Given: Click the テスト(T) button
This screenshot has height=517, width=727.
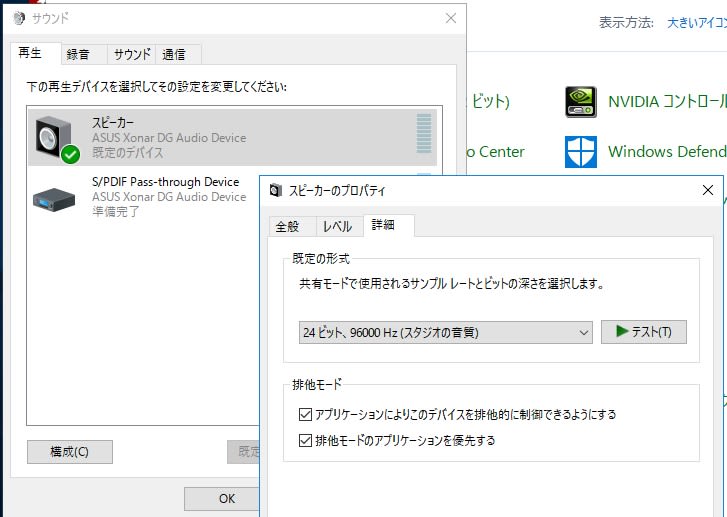Looking at the screenshot, I should 644,332.
